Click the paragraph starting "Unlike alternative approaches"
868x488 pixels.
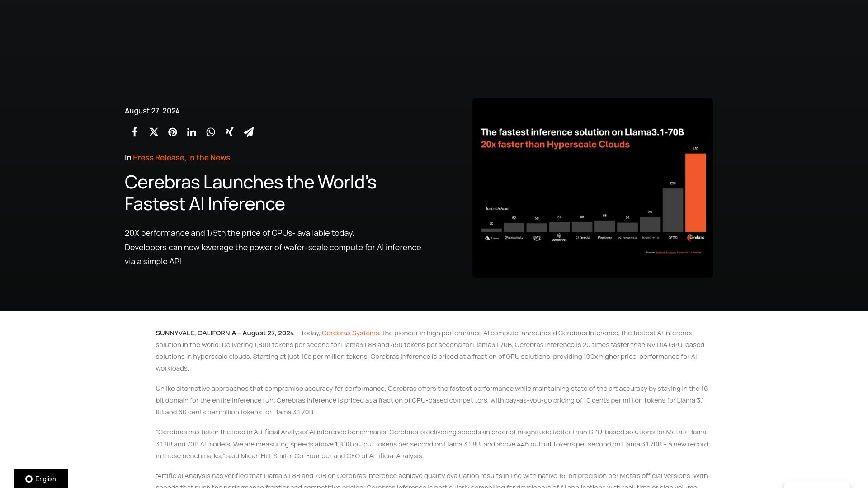(x=433, y=400)
